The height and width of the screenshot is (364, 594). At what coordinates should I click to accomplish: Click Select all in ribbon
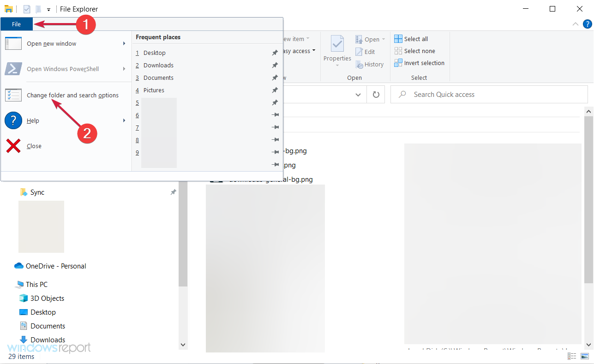click(411, 39)
